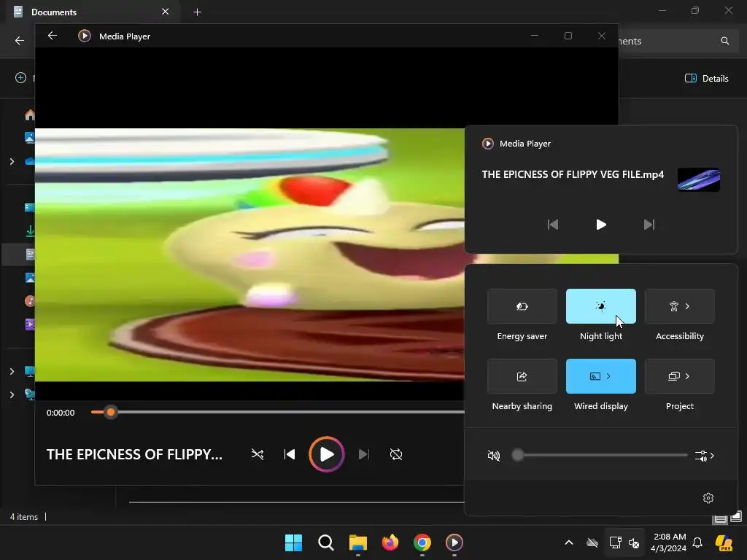Toggle repeat mode in Media Player
The width and height of the screenshot is (747, 560).
[396, 454]
